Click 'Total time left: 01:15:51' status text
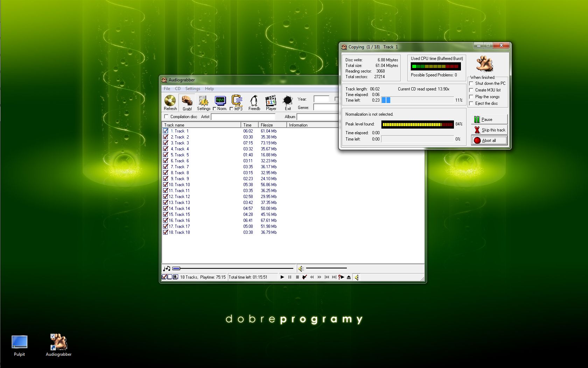588x368 pixels. [x=248, y=277]
